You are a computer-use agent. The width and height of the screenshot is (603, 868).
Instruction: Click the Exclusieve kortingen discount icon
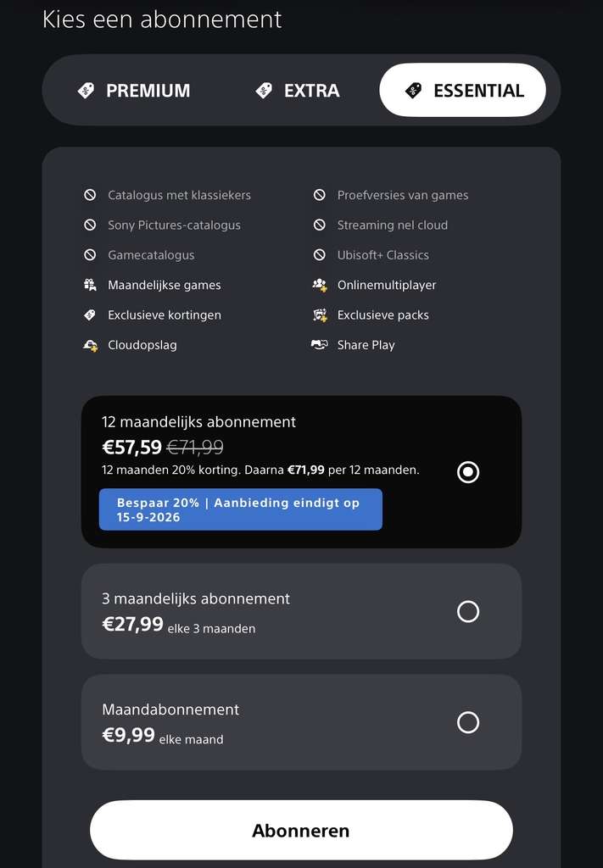[x=90, y=315]
